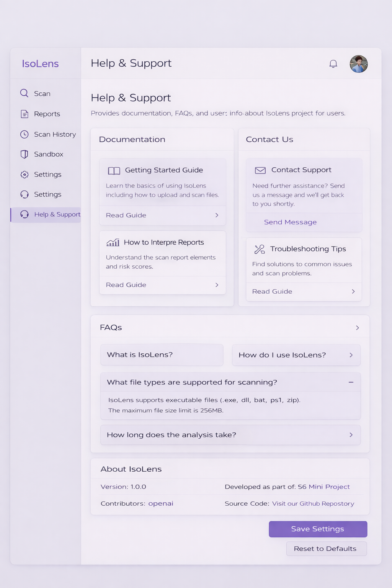The height and width of the screenshot is (588, 392).
Task: Click the Contact Support envelope icon
Action: coord(260,170)
